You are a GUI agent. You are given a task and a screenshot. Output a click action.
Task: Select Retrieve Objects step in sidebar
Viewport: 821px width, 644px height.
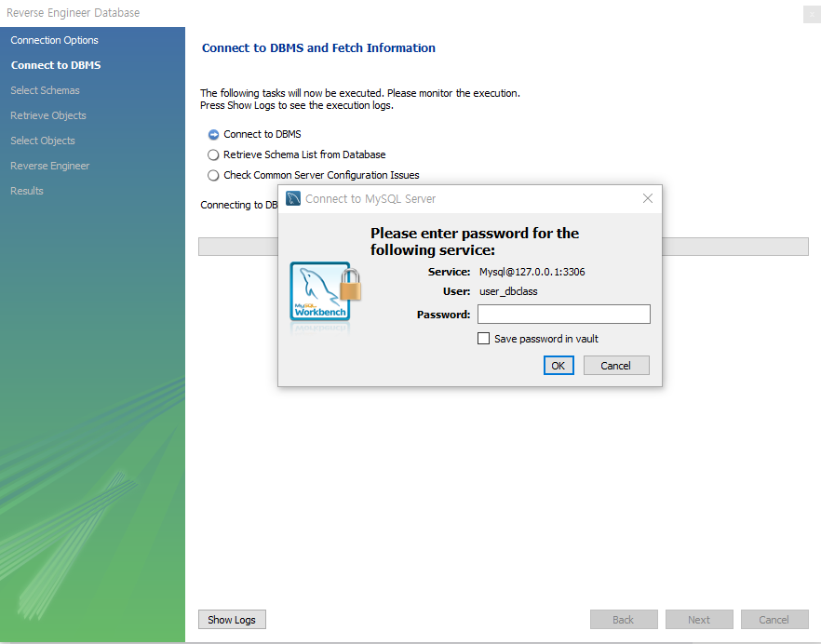click(48, 115)
